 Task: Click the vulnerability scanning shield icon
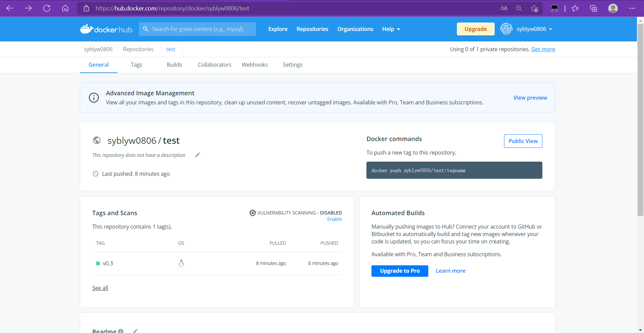click(252, 213)
